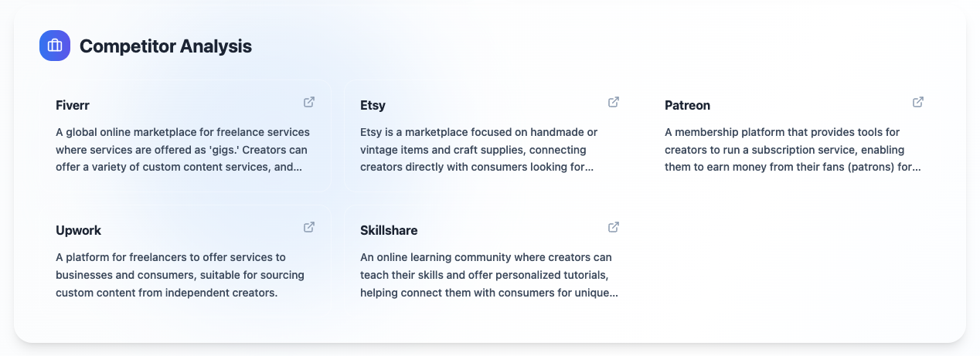Click Fiverr's freelance services description text
Viewport: 980px width, 356px height.
[x=183, y=150]
